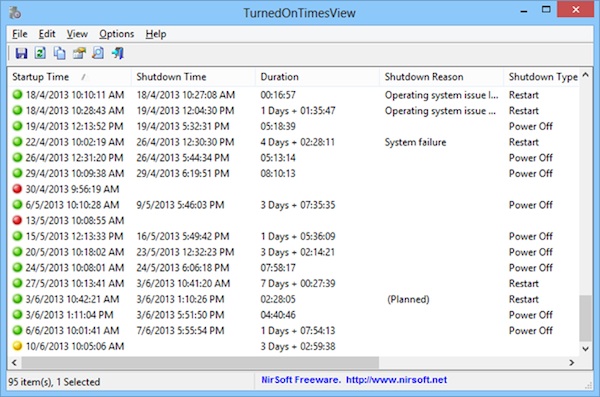600x397 pixels.
Task: Refresh the list using the toolbar icon
Action: 40,53
